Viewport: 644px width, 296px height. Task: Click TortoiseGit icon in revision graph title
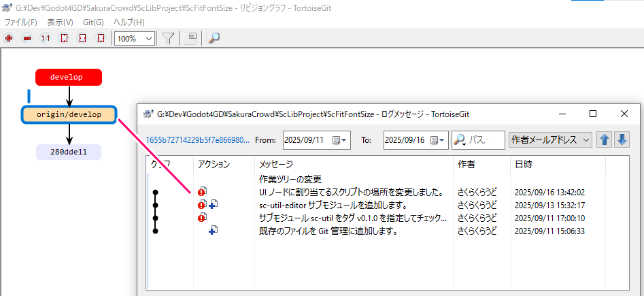point(6,7)
